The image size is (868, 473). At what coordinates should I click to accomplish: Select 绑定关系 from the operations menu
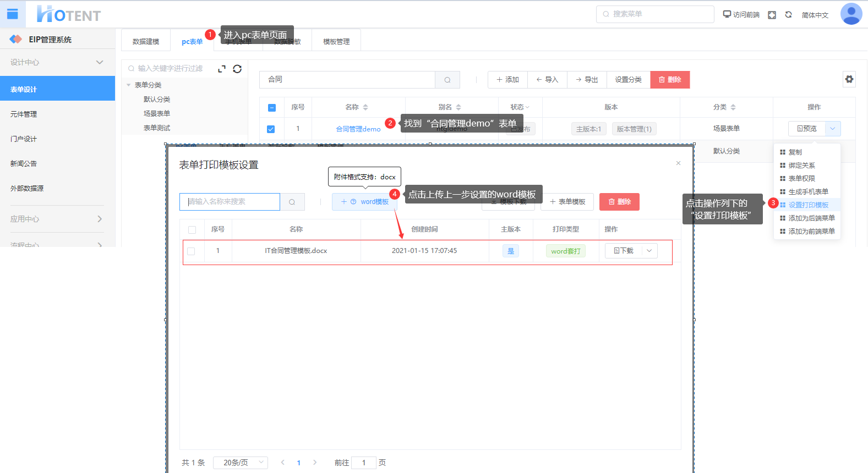(x=801, y=166)
